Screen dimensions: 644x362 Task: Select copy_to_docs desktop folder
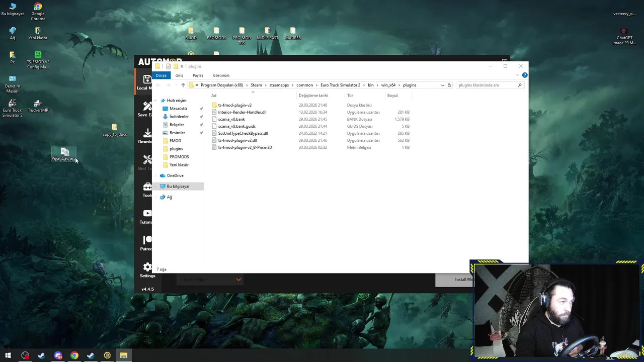point(114,130)
